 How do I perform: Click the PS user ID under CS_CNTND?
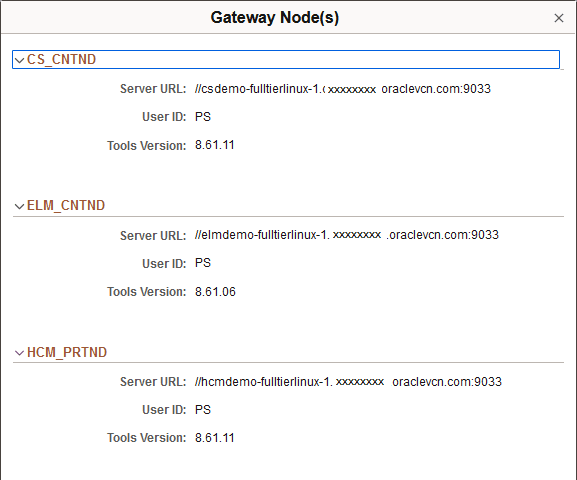[x=203, y=117]
